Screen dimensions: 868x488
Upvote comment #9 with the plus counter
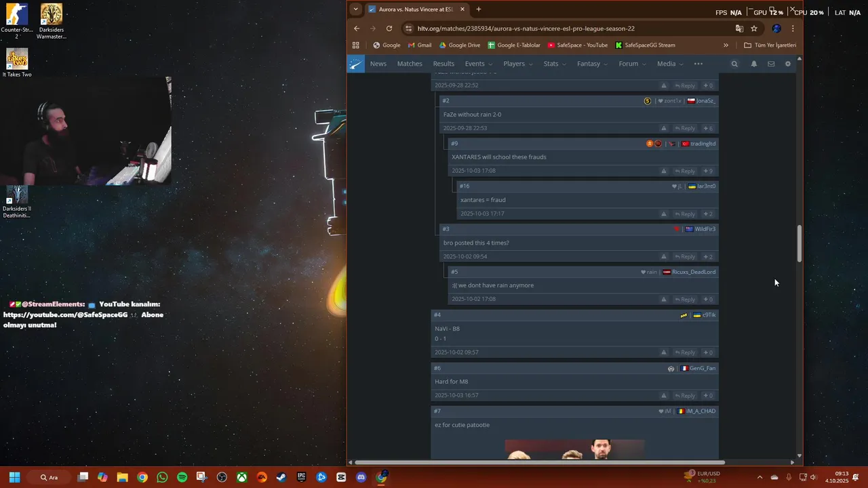[x=708, y=171]
